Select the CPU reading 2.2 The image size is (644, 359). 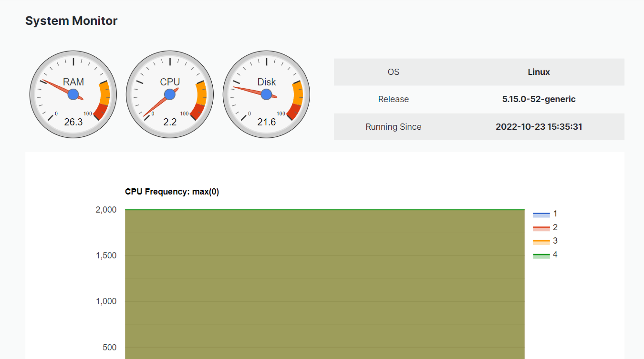[170, 122]
